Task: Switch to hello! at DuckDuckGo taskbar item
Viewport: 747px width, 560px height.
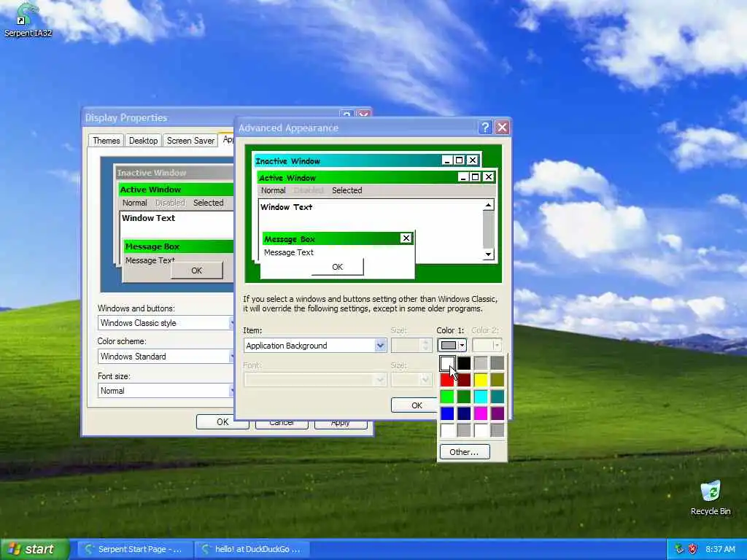Action: (252, 549)
